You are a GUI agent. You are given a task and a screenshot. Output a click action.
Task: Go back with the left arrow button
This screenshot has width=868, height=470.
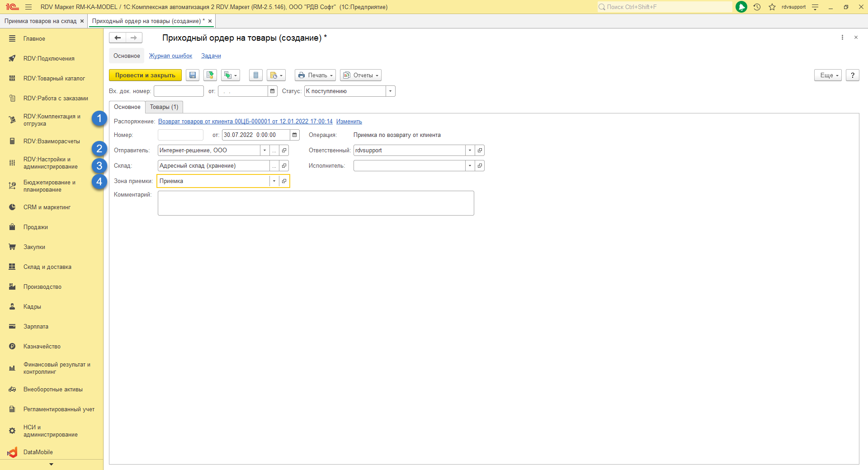tap(118, 38)
